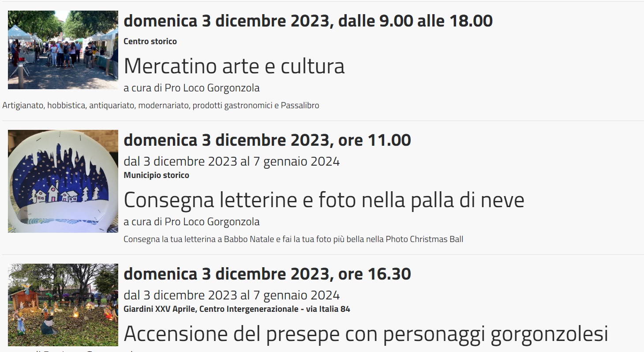The height and width of the screenshot is (352, 644).
Task: Click the ore 16.30 date heading
Action: coord(267,274)
